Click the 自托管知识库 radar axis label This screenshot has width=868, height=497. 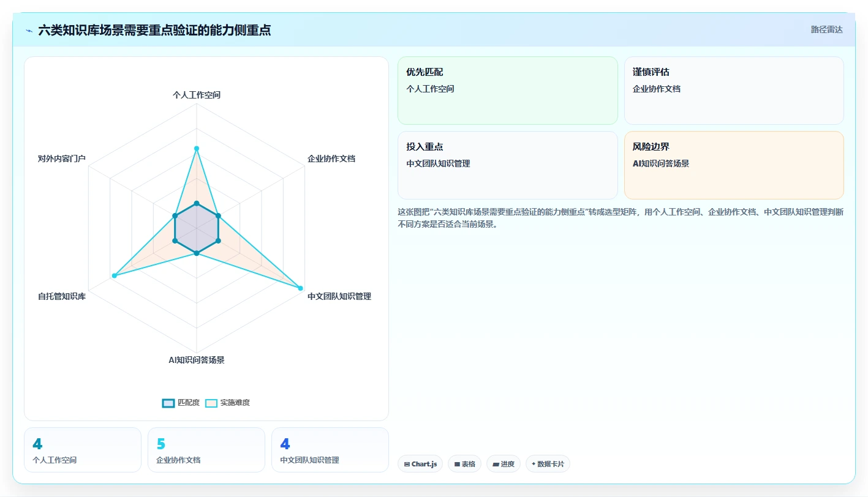(62, 296)
